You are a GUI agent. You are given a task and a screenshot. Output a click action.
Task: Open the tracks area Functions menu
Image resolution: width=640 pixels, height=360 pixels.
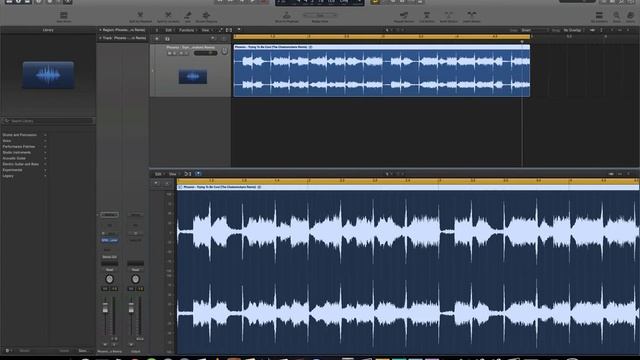pyautogui.click(x=187, y=30)
